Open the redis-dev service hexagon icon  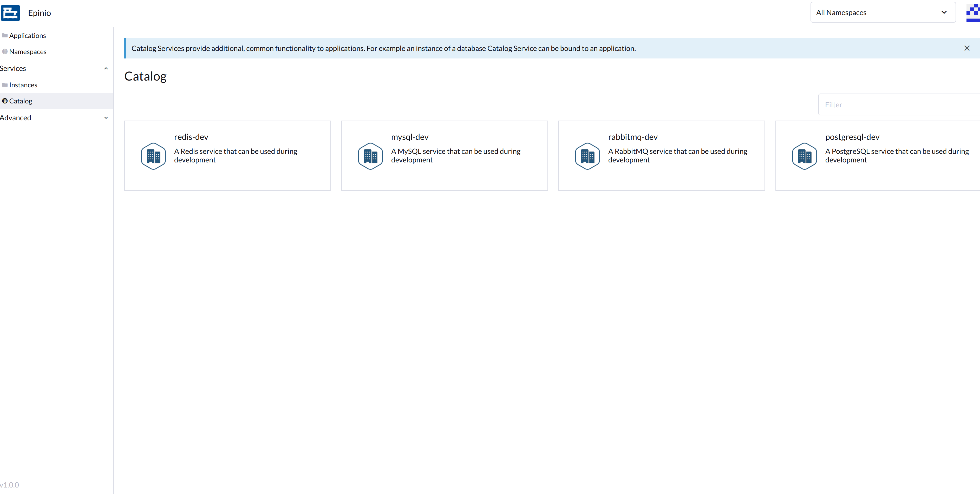[x=153, y=156]
